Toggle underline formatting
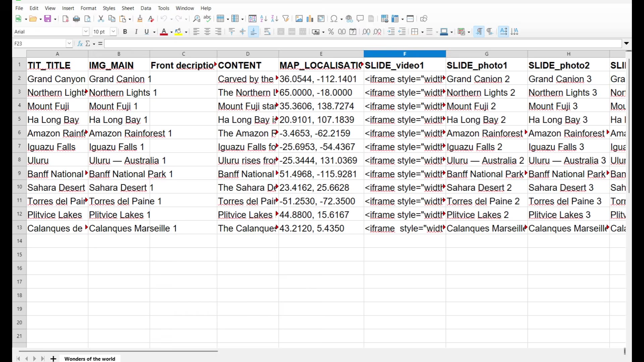This screenshot has height=362, width=644. (147, 32)
